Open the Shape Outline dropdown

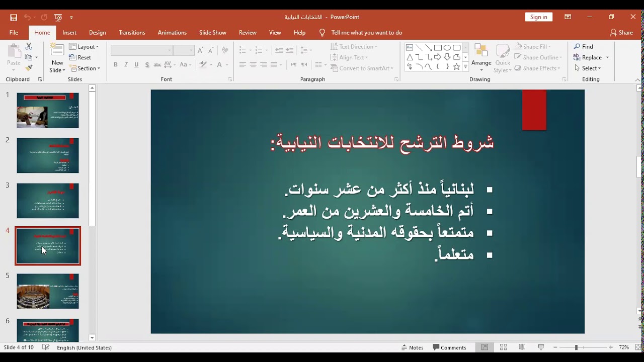[x=537, y=57]
